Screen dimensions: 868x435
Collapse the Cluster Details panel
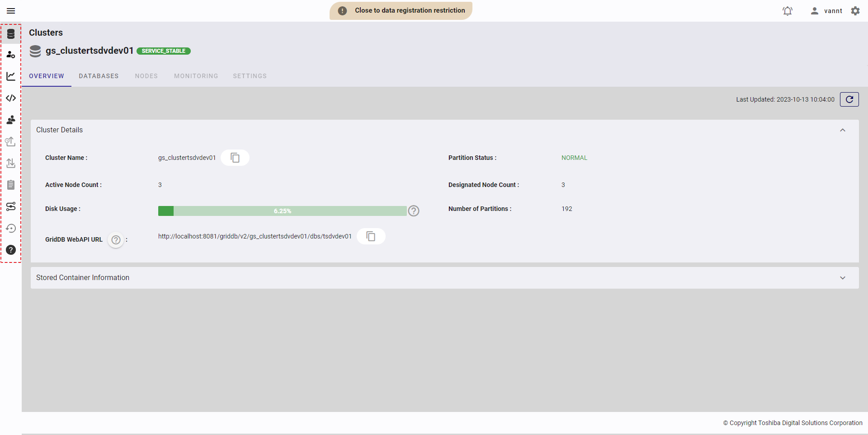[x=842, y=130]
